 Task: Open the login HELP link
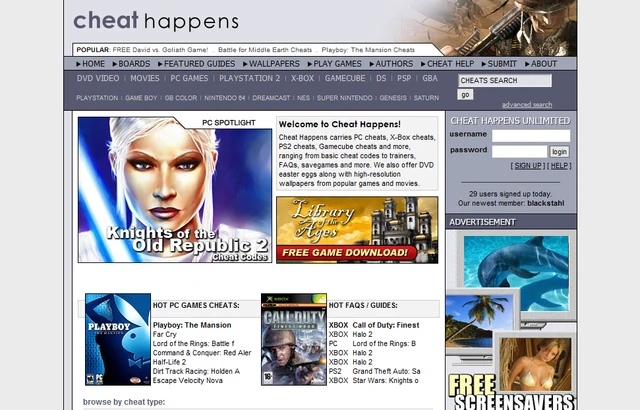tap(559, 166)
